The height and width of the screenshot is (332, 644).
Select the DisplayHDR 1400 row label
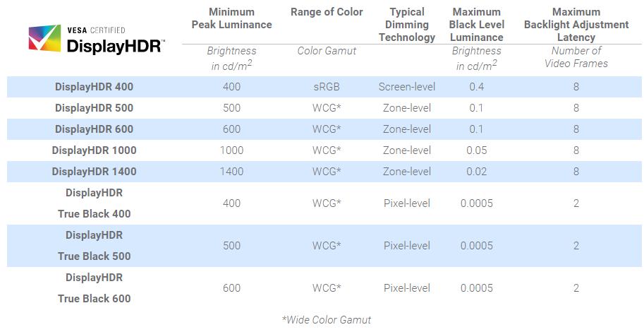(x=94, y=172)
